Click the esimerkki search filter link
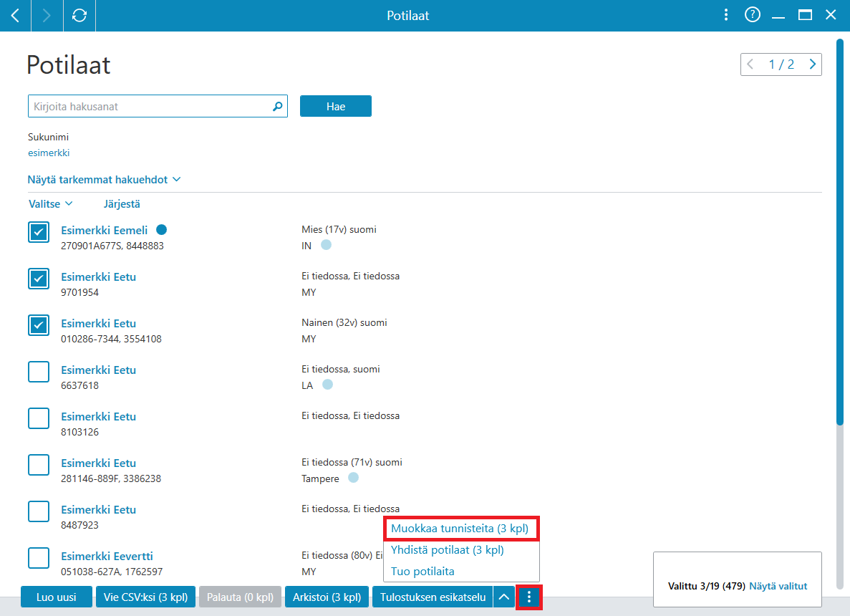Image resolution: width=850 pixels, height=616 pixels. click(49, 153)
